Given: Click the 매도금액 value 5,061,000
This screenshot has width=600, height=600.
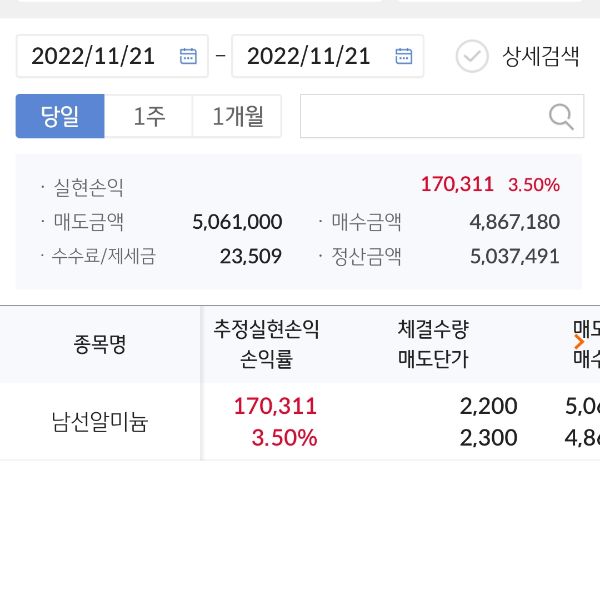Looking at the screenshot, I should [x=237, y=221].
